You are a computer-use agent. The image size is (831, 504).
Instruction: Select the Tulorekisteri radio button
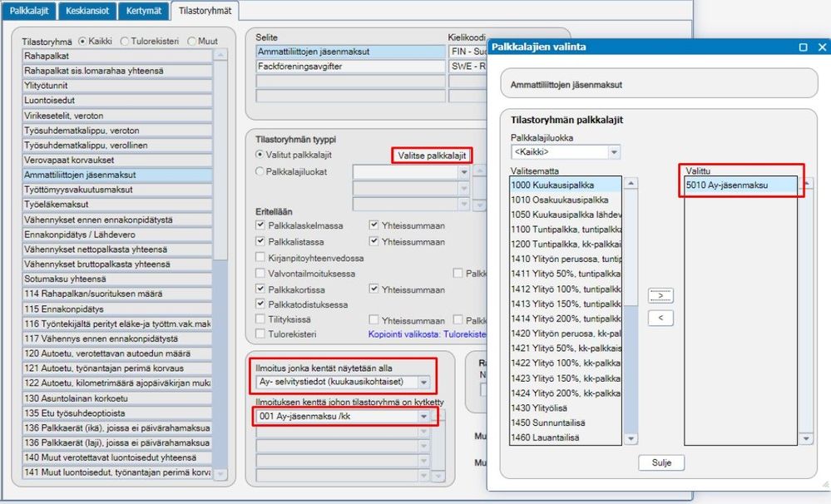click(125, 41)
